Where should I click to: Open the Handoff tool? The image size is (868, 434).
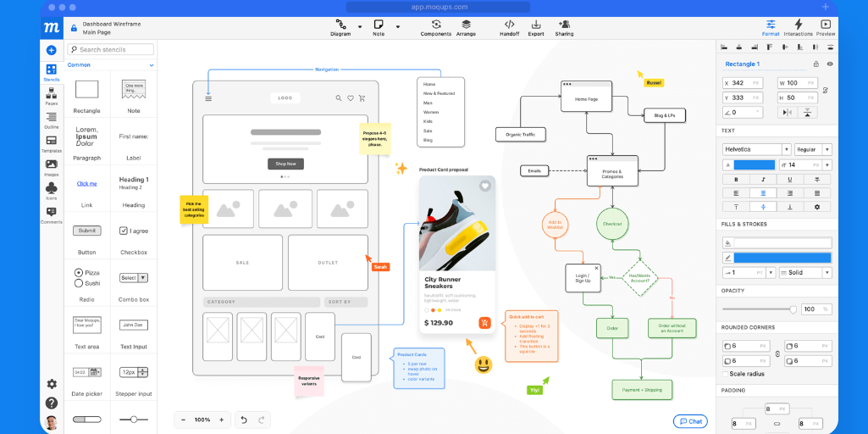[509, 28]
